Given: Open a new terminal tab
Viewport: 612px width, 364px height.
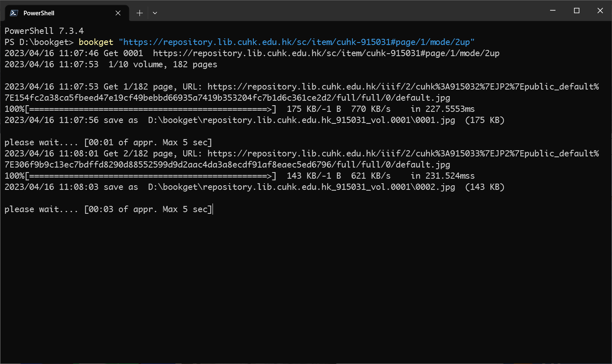Looking at the screenshot, I should 139,13.
